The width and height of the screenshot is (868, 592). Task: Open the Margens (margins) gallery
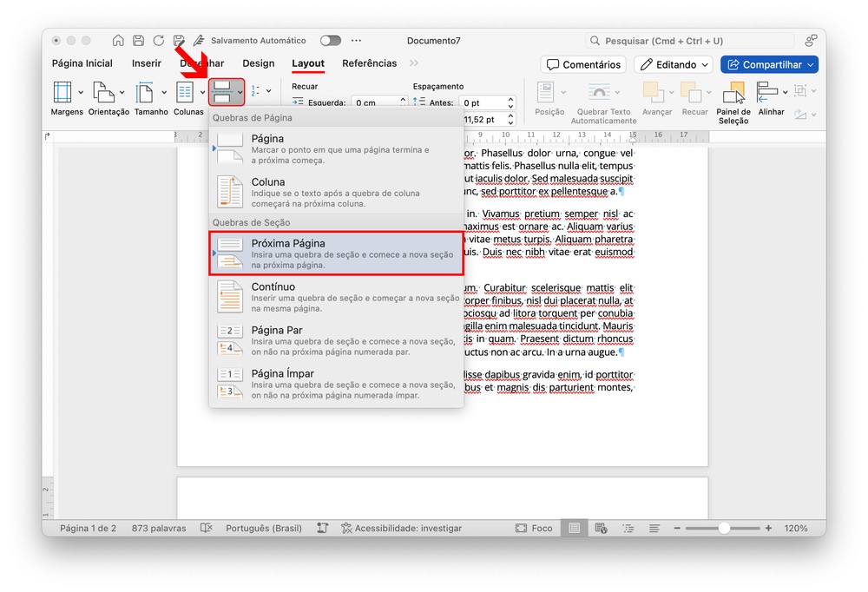point(63,92)
